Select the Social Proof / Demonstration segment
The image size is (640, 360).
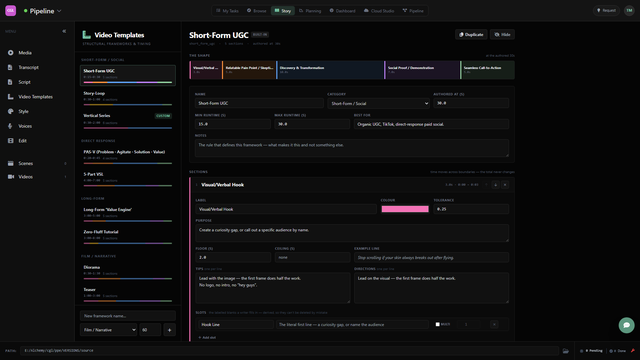(x=422, y=70)
